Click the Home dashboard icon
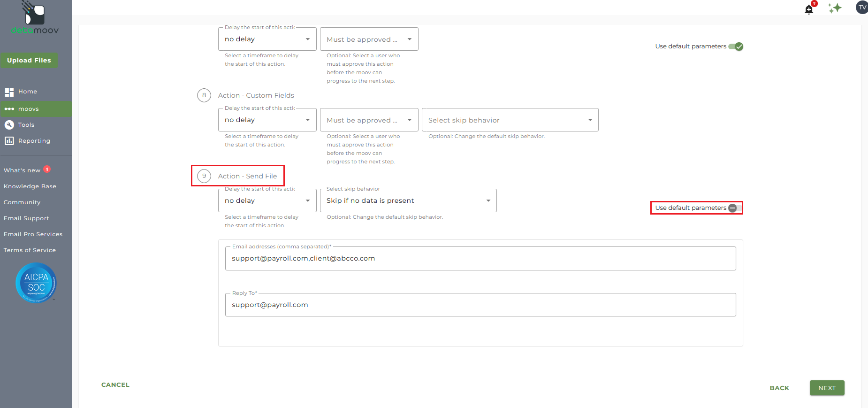The width and height of the screenshot is (868, 408). (9, 92)
